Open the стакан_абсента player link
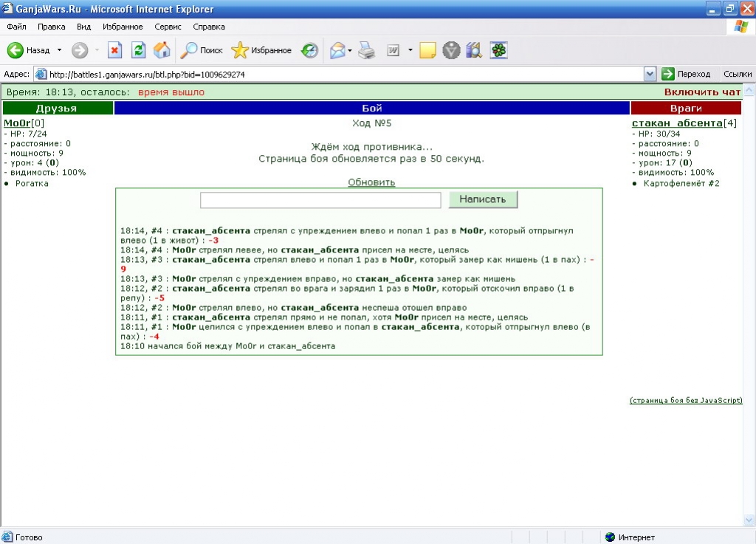 [x=677, y=123]
